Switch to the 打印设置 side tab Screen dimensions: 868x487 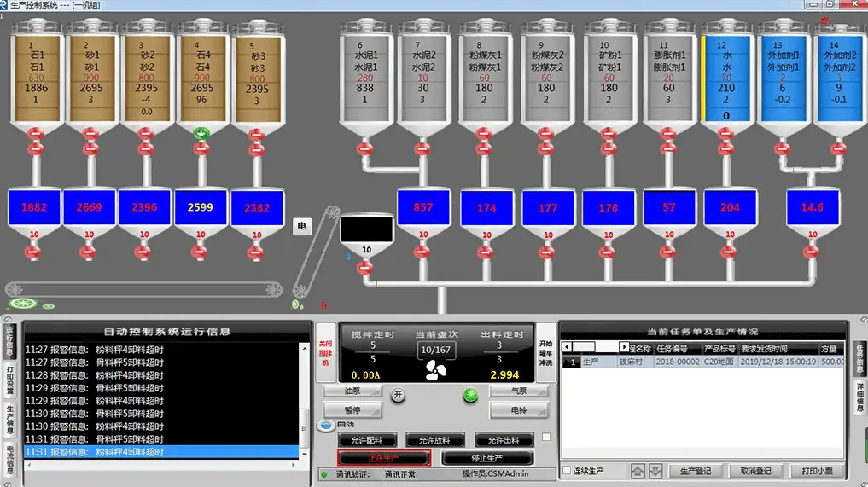[x=9, y=380]
